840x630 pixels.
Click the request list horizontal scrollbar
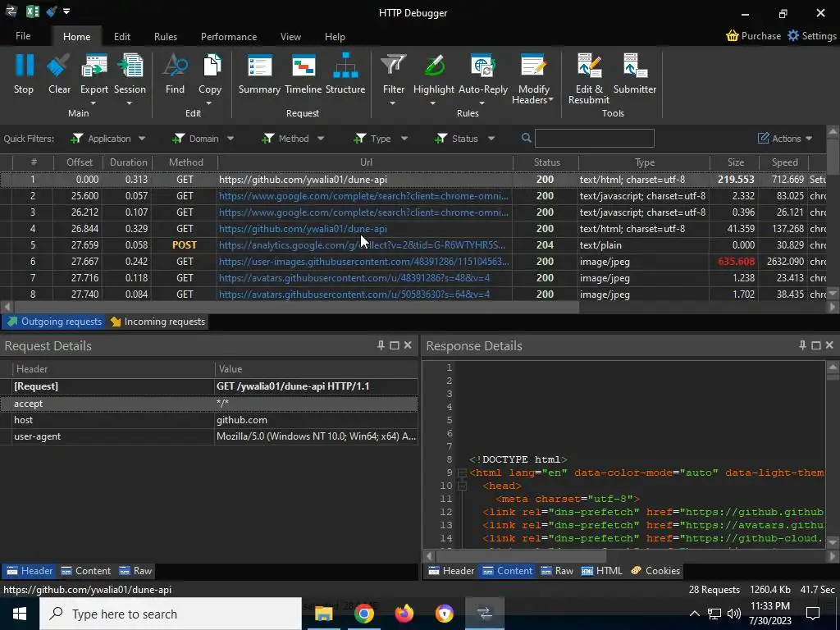pos(296,307)
